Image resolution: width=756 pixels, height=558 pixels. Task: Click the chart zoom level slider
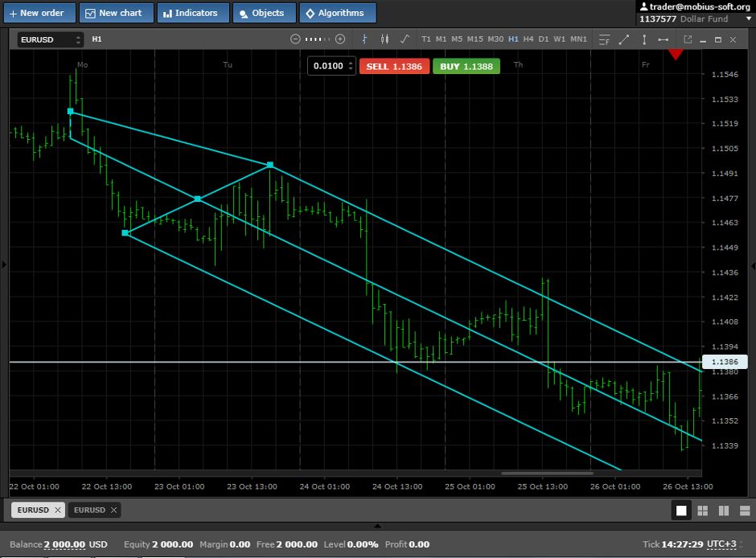318,39
